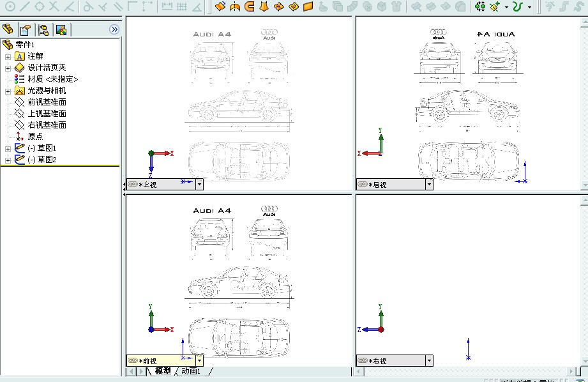Expand the 草图1 tree node
This screenshot has height=382, width=588.
8,149
